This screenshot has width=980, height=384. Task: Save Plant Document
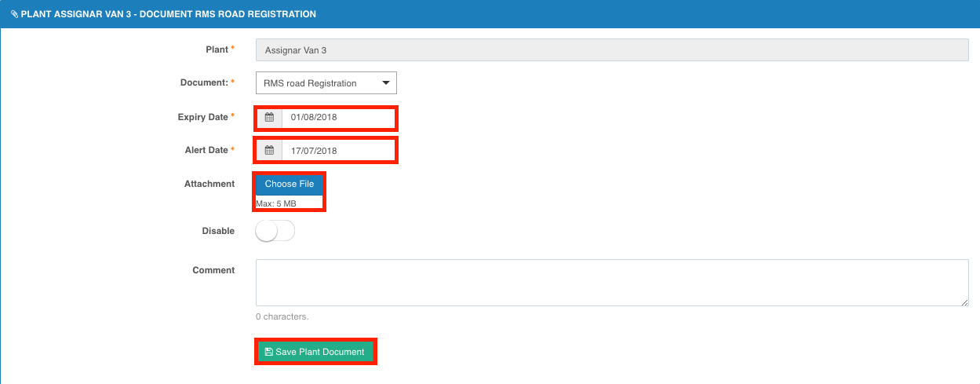pos(315,352)
